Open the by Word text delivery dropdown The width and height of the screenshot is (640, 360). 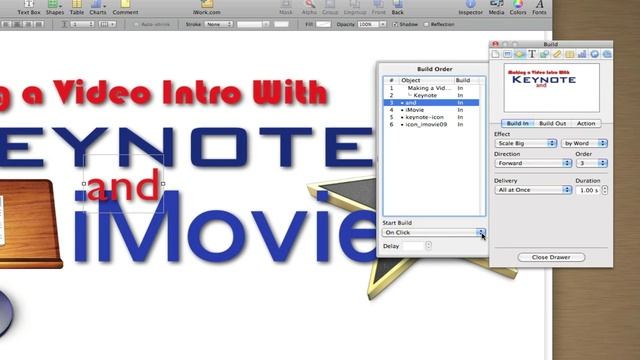(x=584, y=143)
